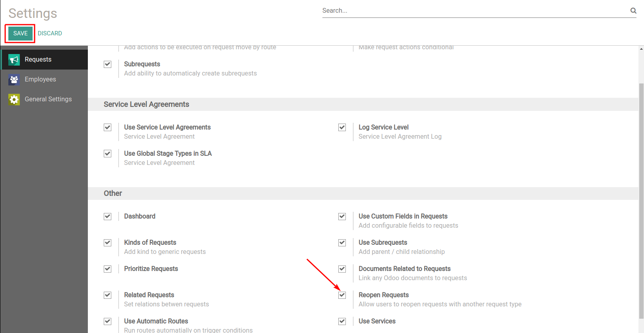Toggle Use Service Level Agreements checkbox
Viewport: 644px width, 333px height.
pyautogui.click(x=107, y=128)
